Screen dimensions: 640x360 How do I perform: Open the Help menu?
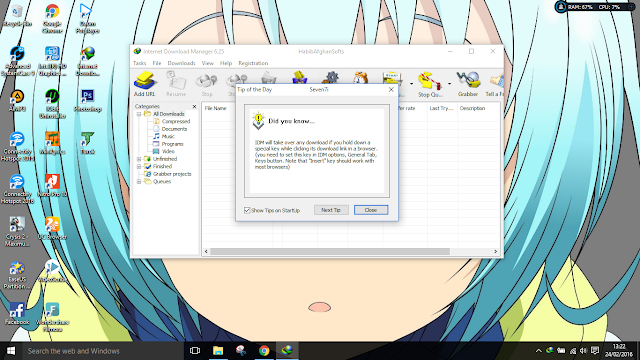(x=226, y=63)
